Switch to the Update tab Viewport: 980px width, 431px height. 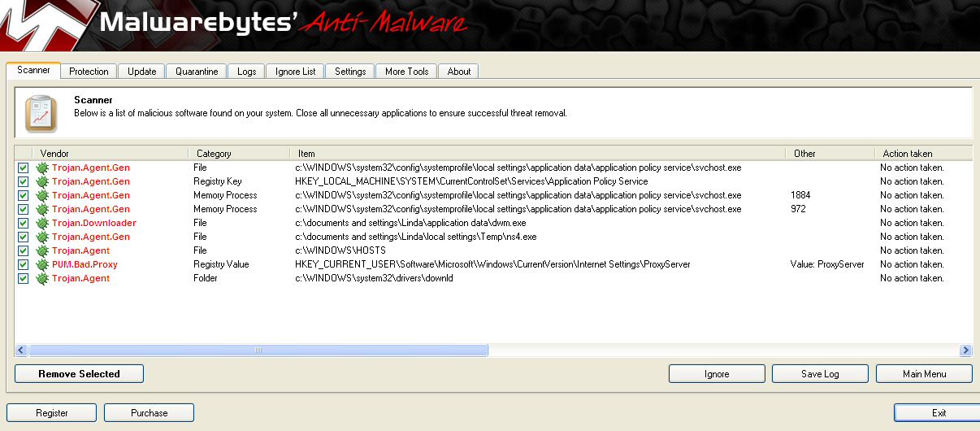click(x=141, y=72)
